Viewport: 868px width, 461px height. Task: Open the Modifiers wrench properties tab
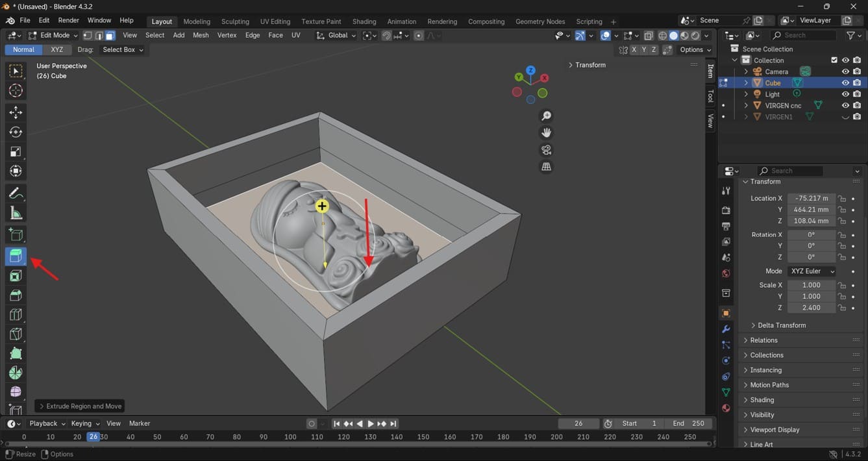[726, 329]
